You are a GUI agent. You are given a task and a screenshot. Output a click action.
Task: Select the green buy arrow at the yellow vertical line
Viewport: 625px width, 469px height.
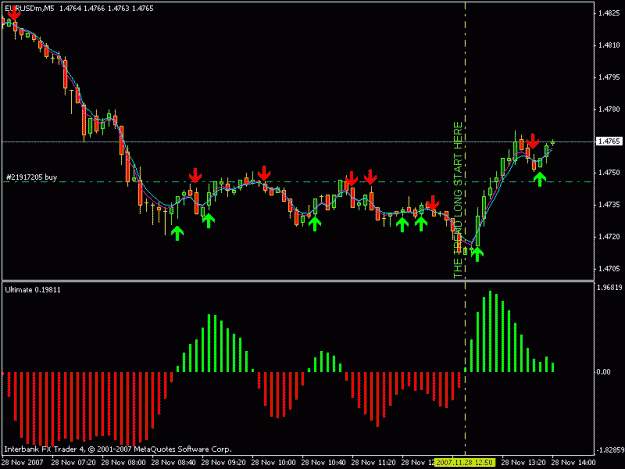(x=477, y=254)
